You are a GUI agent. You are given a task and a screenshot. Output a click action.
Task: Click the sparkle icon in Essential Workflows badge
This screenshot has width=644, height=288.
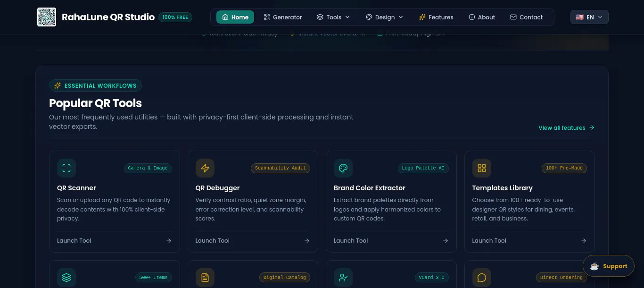click(58, 86)
